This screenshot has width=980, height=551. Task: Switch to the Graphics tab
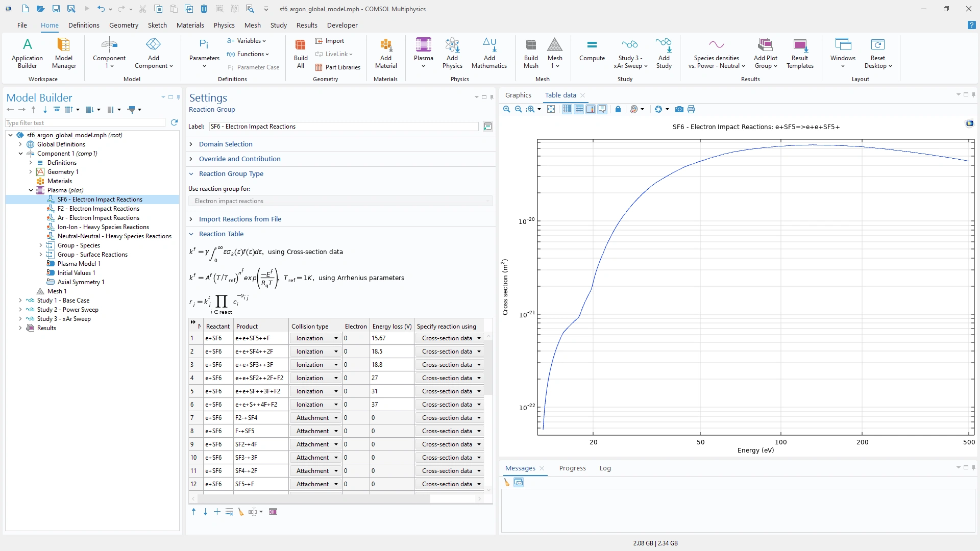pyautogui.click(x=518, y=95)
